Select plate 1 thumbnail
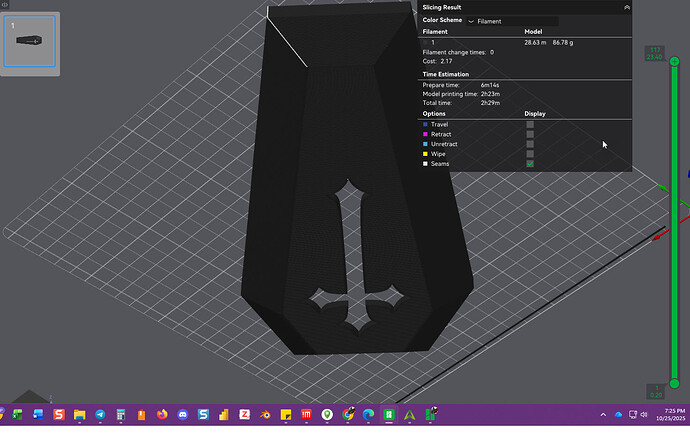 pos(29,41)
